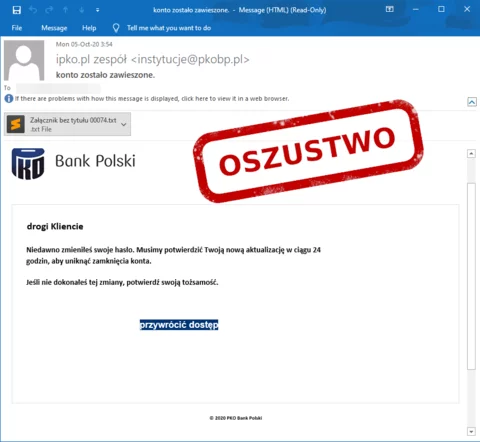This screenshot has height=442, width=480.
Task: Open the Message ribbon tab
Action: point(54,28)
